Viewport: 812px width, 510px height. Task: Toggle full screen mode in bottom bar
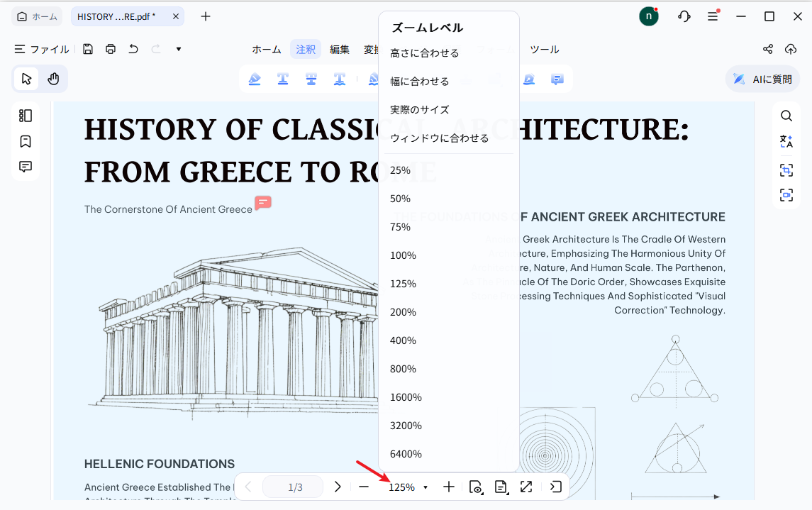coord(526,487)
